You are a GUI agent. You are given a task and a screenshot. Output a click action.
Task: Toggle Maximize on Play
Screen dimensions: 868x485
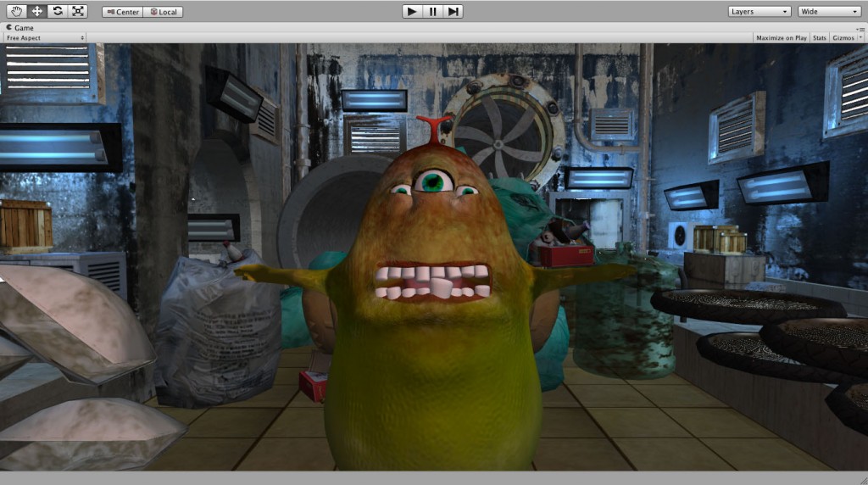point(781,37)
